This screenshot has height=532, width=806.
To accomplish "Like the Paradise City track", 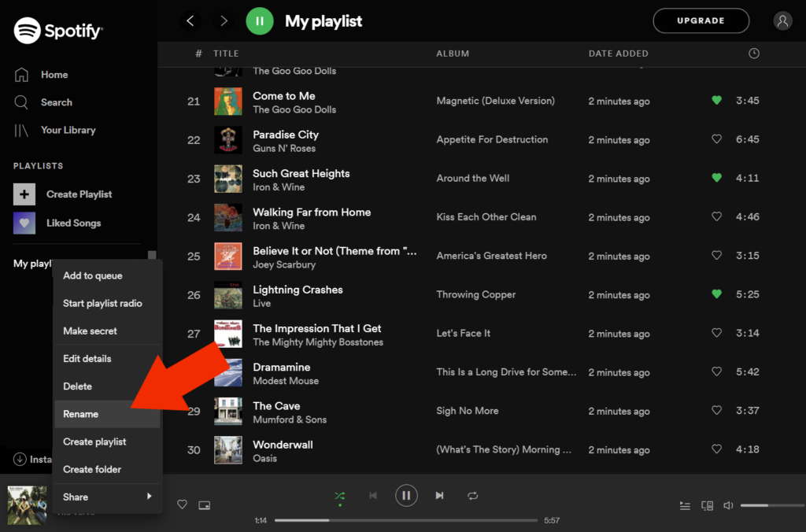I will (716, 139).
